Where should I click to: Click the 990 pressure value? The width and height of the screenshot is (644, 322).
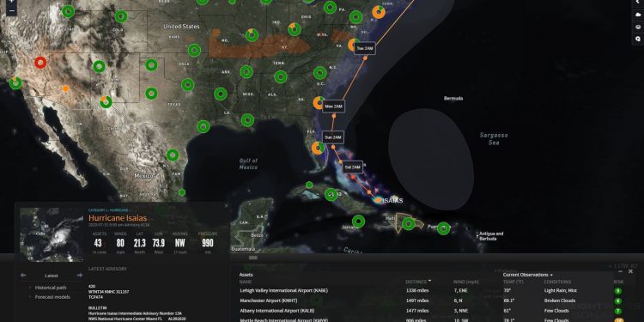[x=208, y=243]
